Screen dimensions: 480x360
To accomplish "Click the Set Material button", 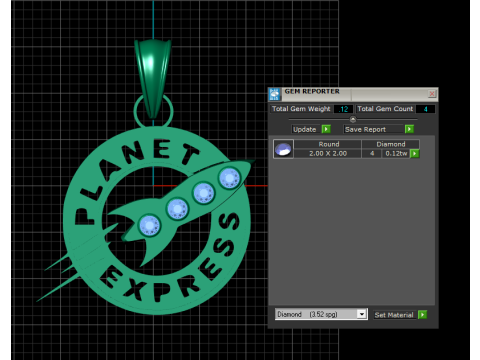I will pos(394,315).
